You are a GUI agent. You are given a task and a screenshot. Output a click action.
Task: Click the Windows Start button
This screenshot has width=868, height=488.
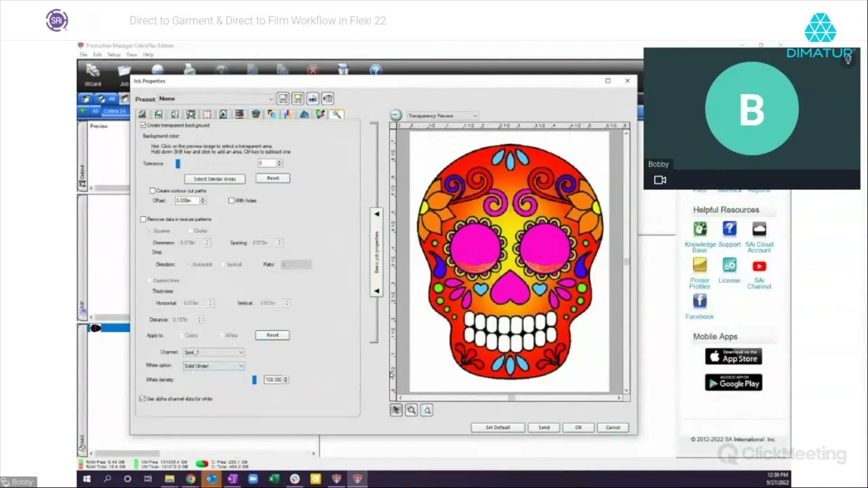[87, 479]
